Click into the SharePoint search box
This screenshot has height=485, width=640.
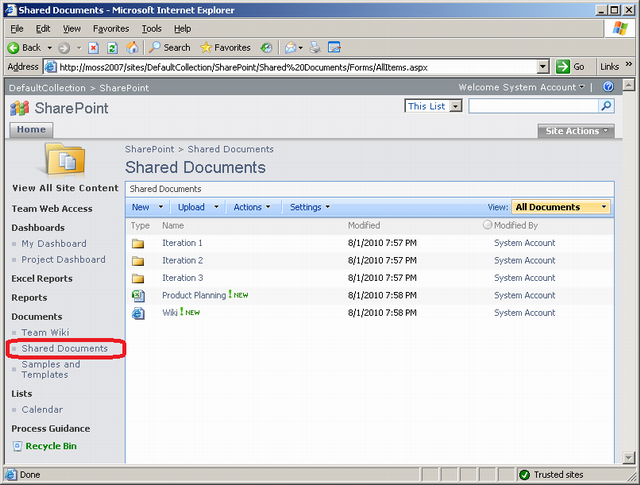click(x=533, y=106)
